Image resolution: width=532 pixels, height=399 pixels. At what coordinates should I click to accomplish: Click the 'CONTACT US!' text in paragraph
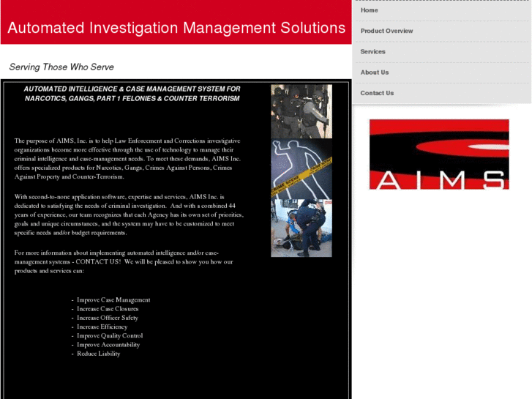[x=98, y=262]
